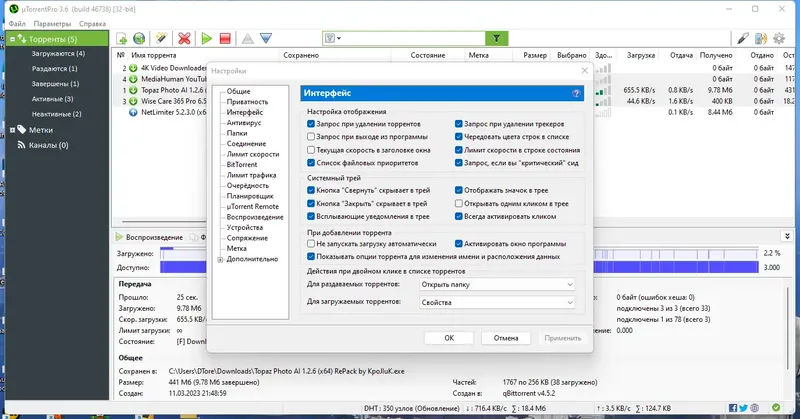Click the Add Torrent toolbar icon
Image resolution: width=800 pixels, height=419 pixels.
pos(122,38)
